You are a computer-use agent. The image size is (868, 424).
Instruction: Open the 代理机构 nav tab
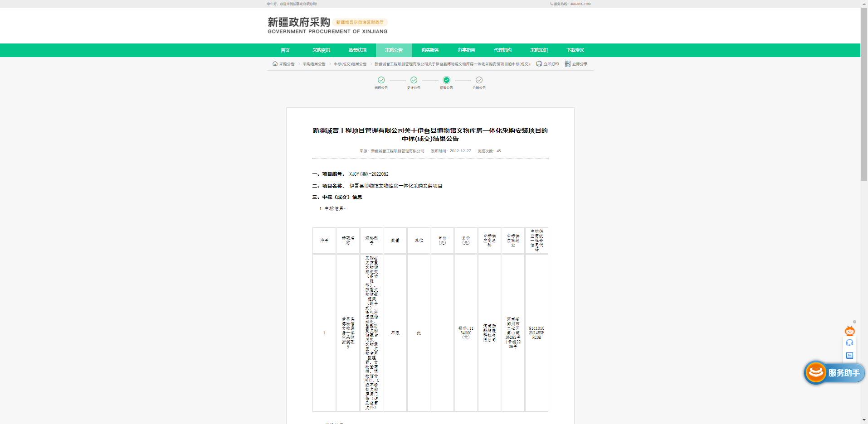(x=502, y=50)
